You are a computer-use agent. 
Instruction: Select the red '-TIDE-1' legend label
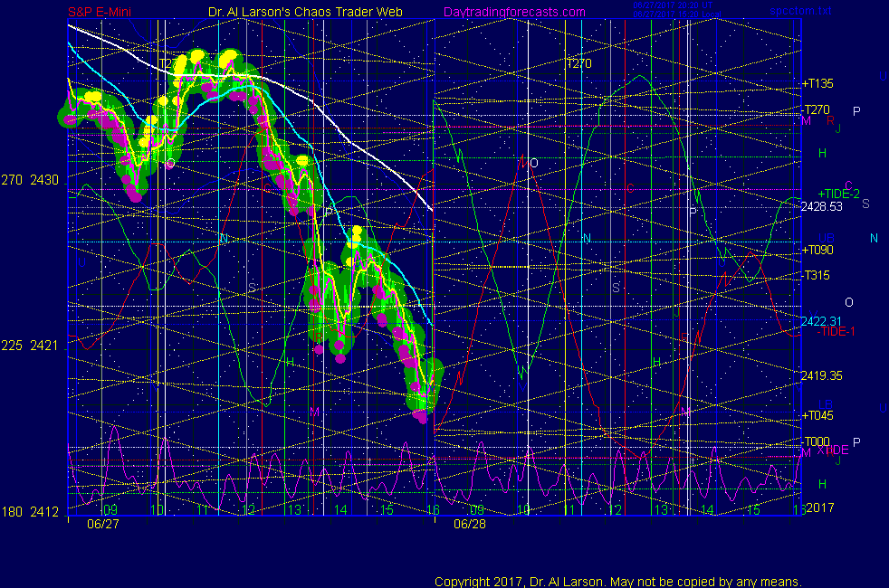(836, 331)
